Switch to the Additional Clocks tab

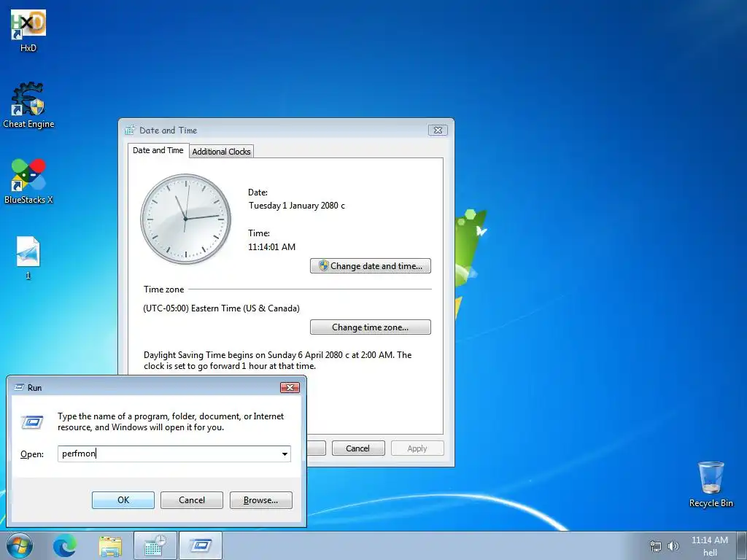[221, 152]
